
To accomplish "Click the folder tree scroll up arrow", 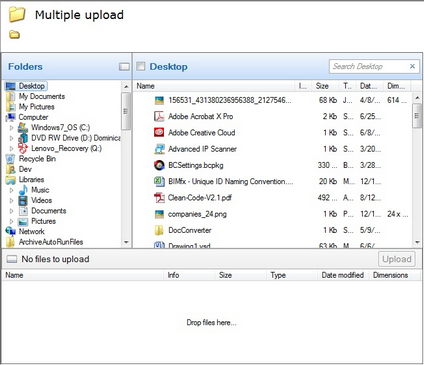I will (x=126, y=87).
